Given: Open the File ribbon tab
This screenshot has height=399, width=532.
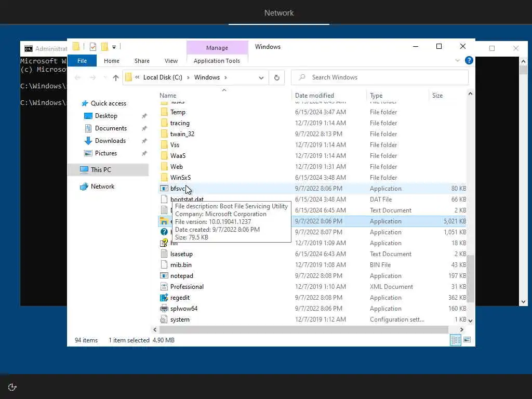Looking at the screenshot, I should [x=82, y=61].
